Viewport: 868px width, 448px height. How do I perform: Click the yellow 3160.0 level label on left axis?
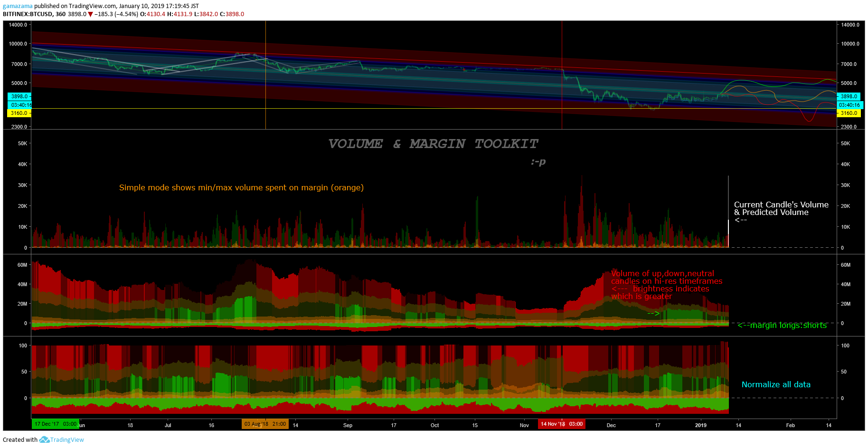tap(19, 113)
